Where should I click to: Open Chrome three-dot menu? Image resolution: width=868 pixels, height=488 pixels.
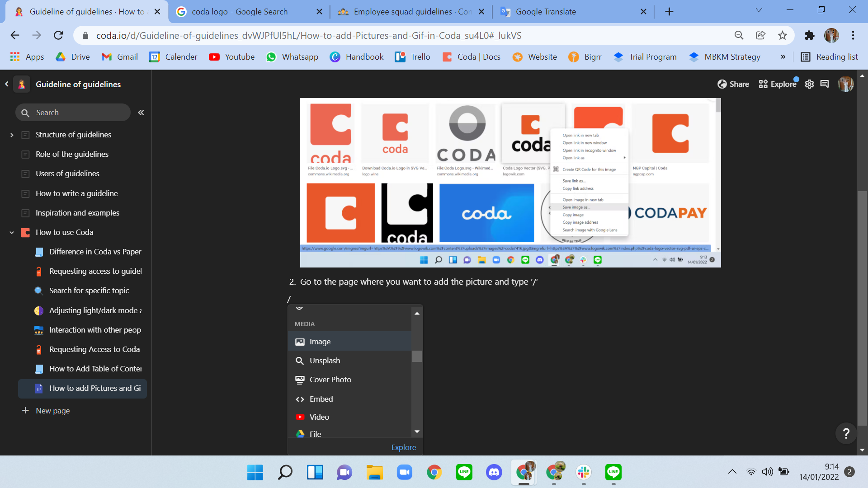853,35
